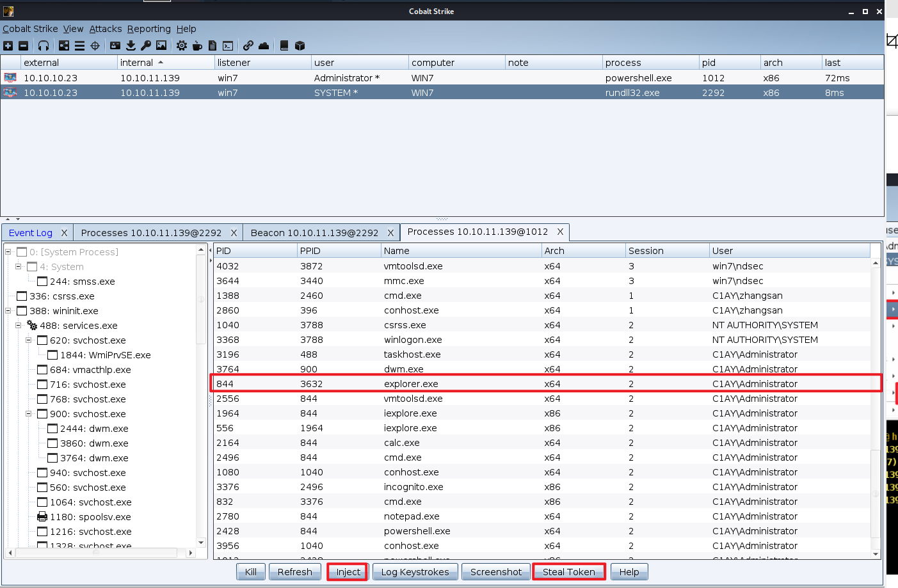The height and width of the screenshot is (588, 898).
Task: Switch to the Event Log tab
Action: 31,233
